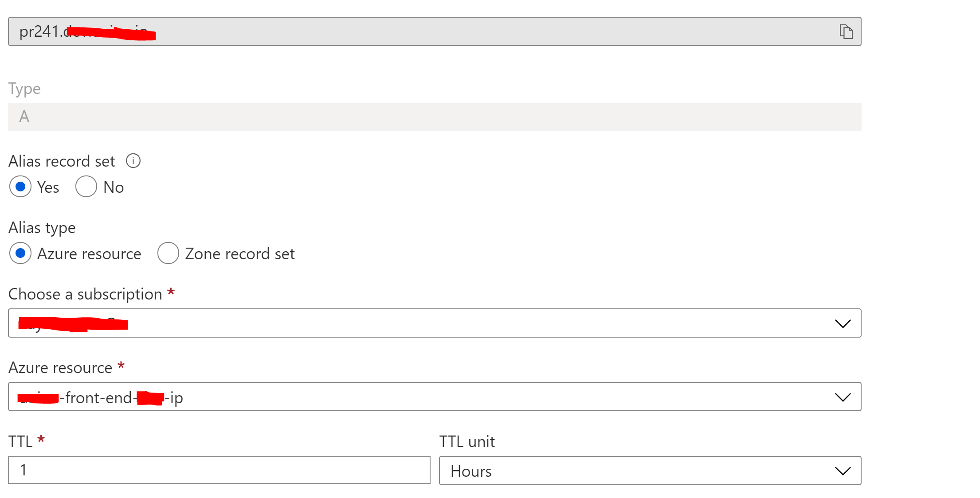
Task: Select Azure resource as the alias type
Action: click(x=20, y=253)
